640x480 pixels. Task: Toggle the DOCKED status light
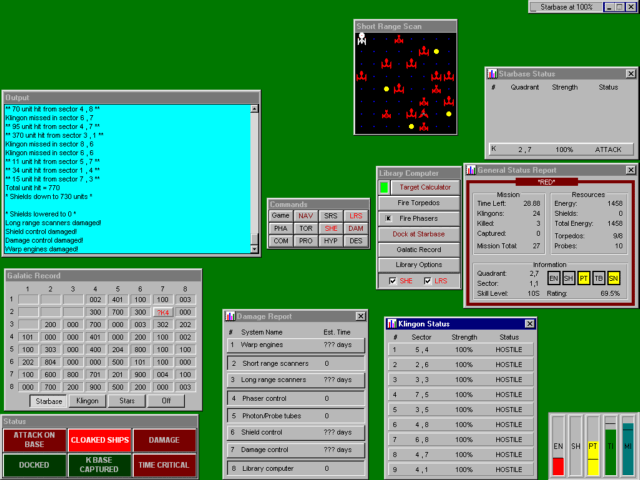pyautogui.click(x=35, y=464)
